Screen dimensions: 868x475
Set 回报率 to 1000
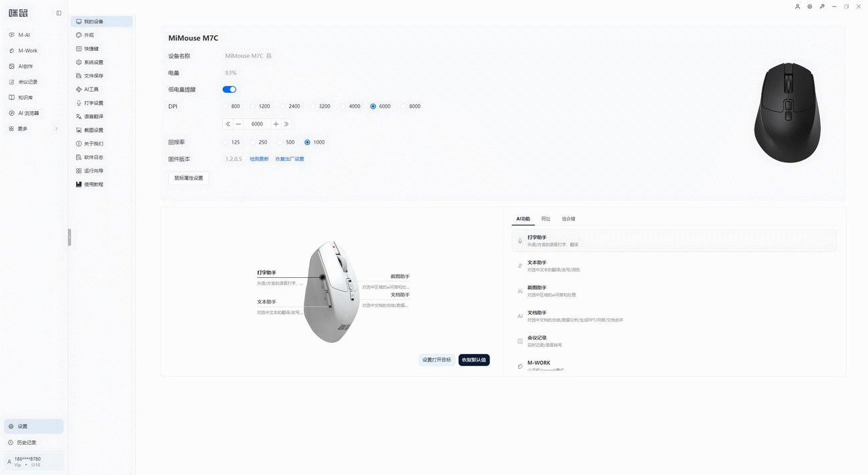click(307, 142)
